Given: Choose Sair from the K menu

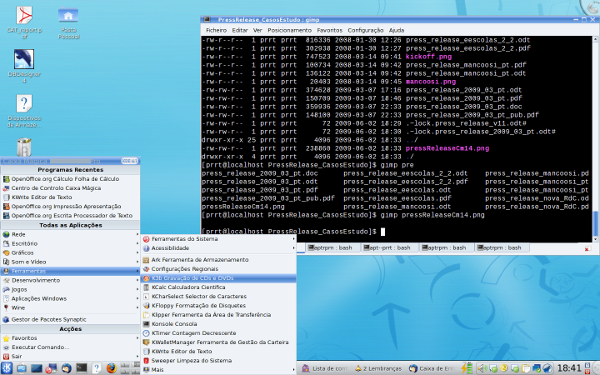Looking at the screenshot, I should pyautogui.click(x=70, y=357).
